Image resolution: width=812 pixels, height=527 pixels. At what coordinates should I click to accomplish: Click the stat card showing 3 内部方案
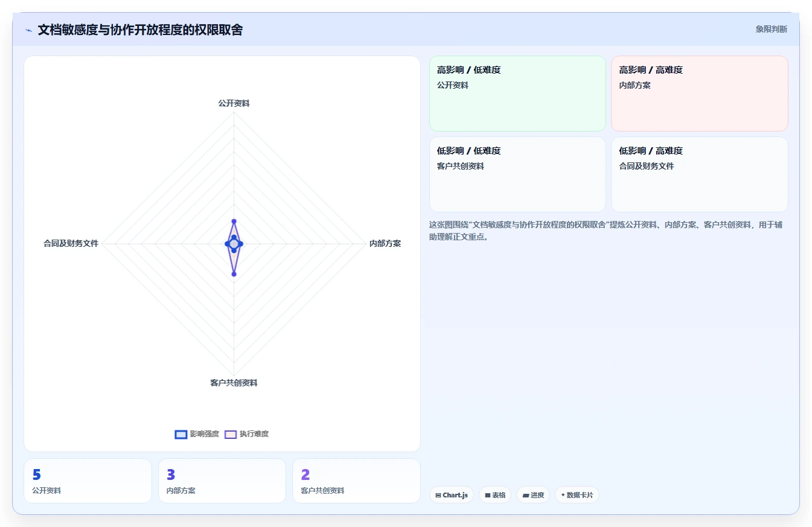point(222,481)
